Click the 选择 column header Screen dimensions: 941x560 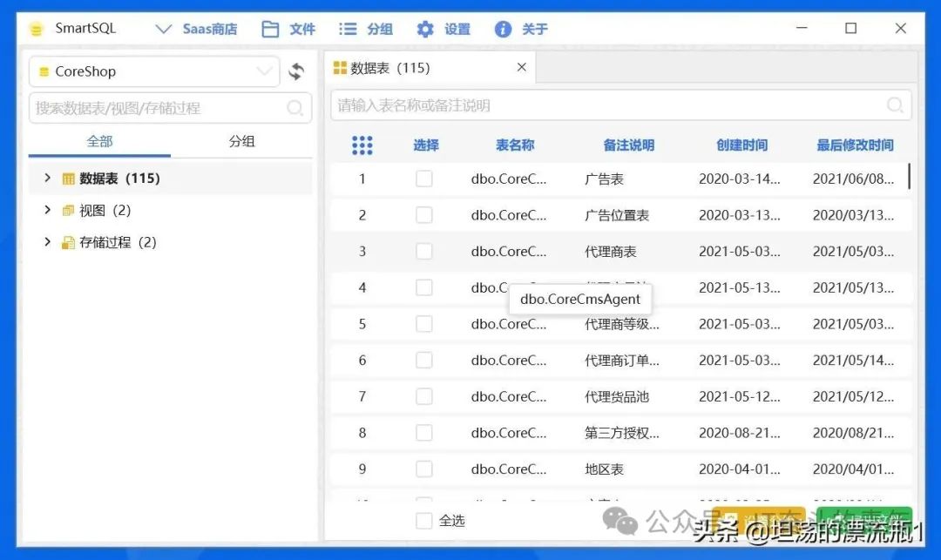coord(426,145)
